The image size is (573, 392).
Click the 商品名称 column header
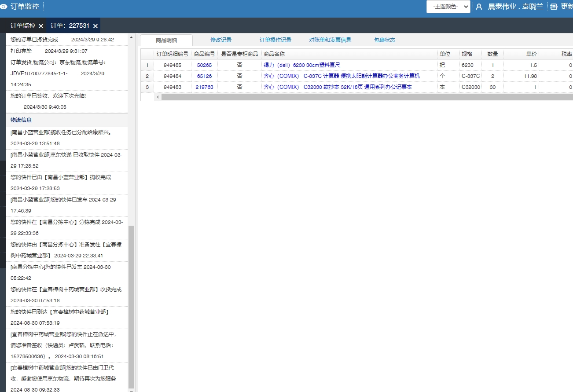tap(349, 54)
